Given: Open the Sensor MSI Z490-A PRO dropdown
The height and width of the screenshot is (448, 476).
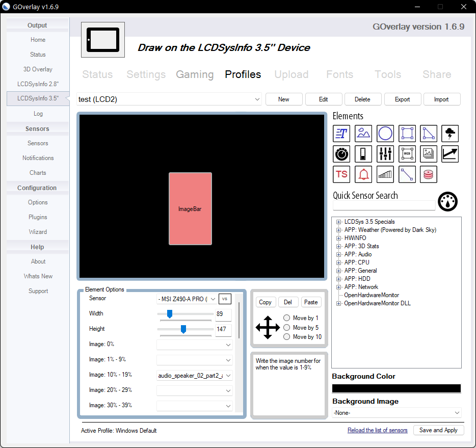Looking at the screenshot, I should point(187,299).
